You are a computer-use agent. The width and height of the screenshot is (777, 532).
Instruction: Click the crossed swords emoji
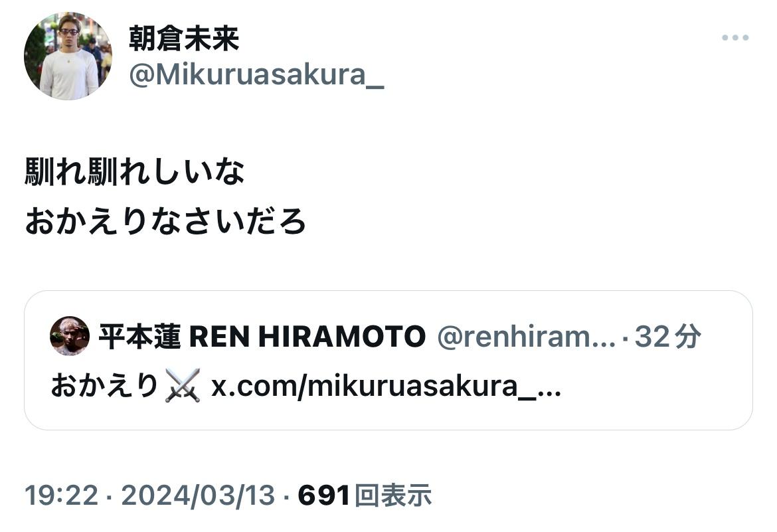[183, 385]
